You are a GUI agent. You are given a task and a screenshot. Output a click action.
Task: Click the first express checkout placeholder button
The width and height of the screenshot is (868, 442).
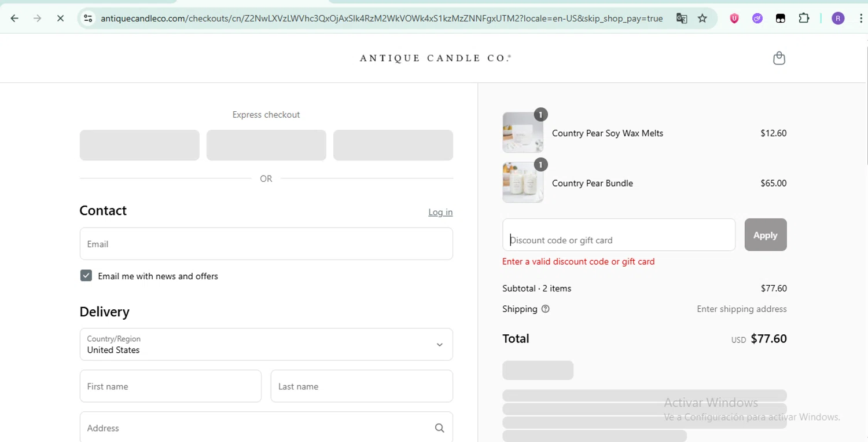coord(139,145)
